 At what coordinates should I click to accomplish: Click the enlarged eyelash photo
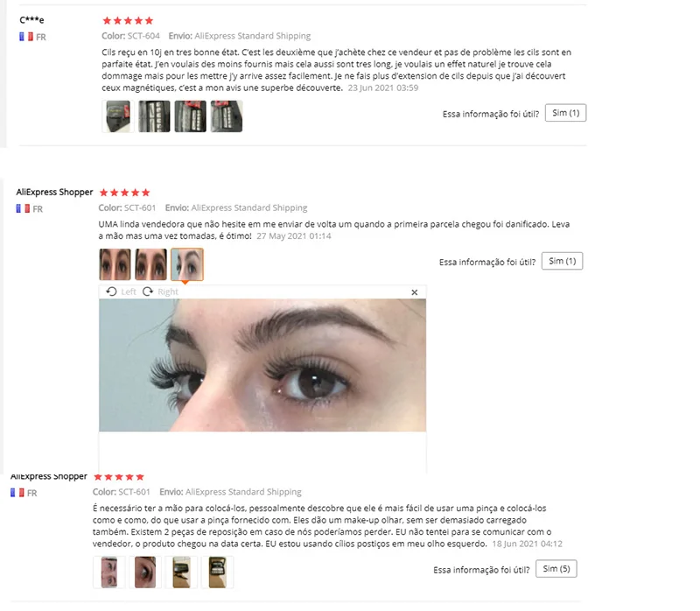tap(262, 365)
